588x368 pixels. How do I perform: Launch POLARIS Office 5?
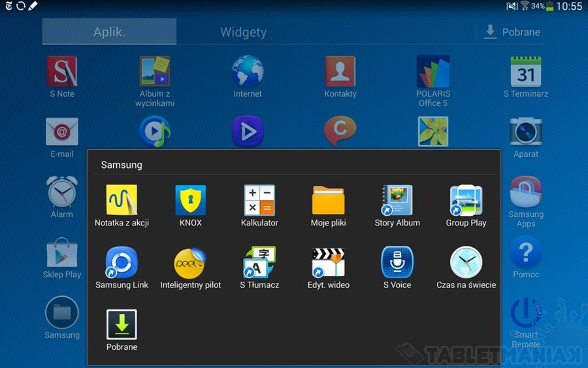click(433, 71)
